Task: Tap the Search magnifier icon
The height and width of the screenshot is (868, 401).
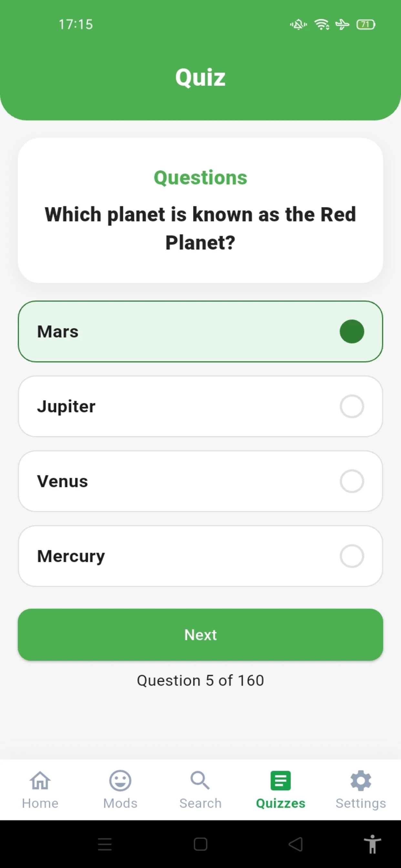Action: pos(200,780)
